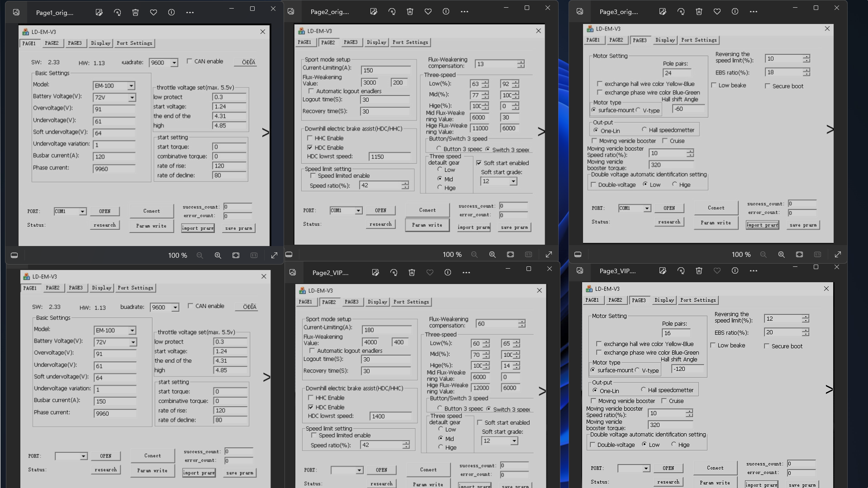Tick the CAN enable checkbox in Page1_orig image

tap(190, 61)
